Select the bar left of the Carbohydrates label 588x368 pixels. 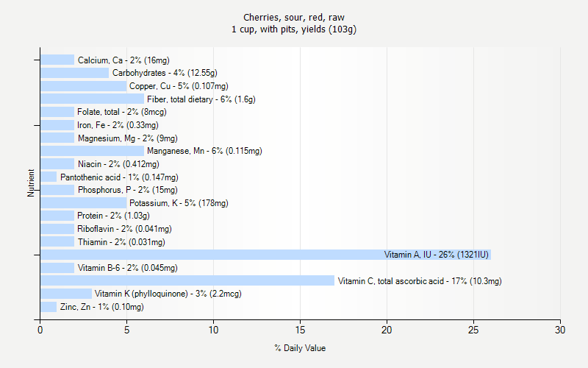75,73
